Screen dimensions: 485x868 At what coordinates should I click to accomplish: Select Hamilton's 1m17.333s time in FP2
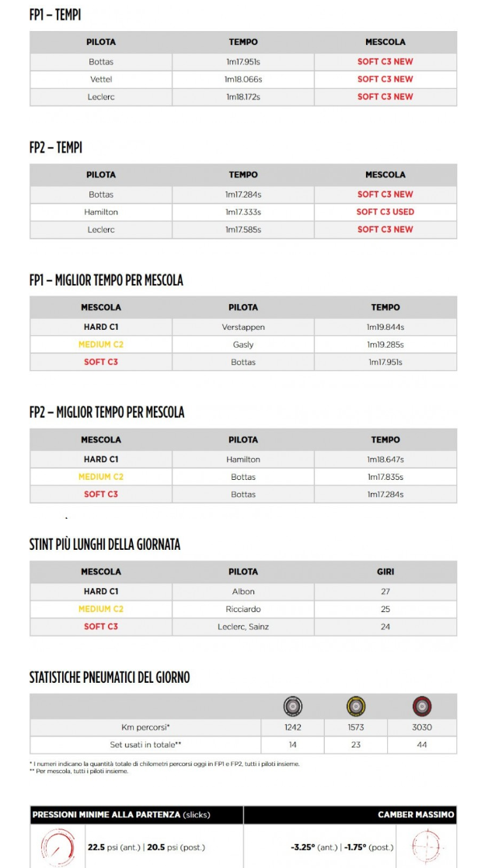pos(243,212)
